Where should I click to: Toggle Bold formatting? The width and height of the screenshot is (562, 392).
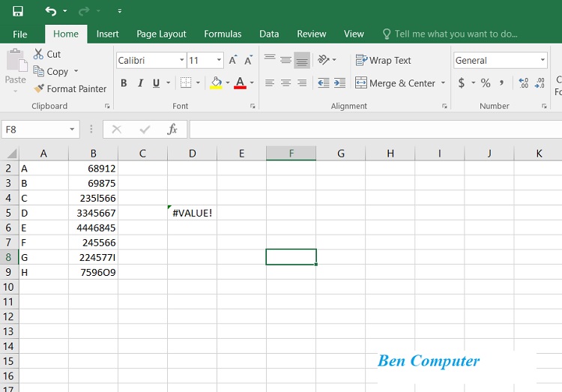point(124,82)
